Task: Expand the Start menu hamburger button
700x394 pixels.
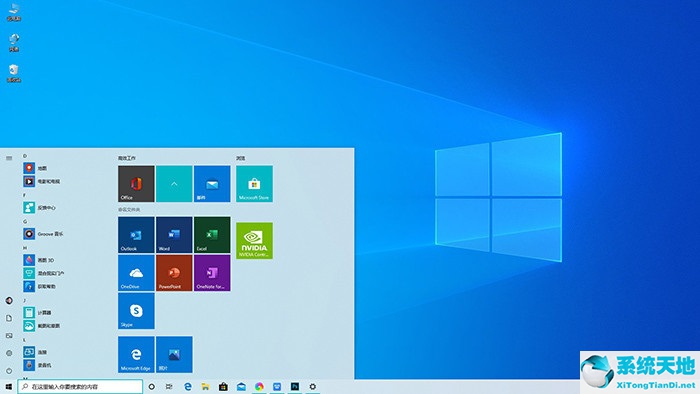Action: pos(9,158)
